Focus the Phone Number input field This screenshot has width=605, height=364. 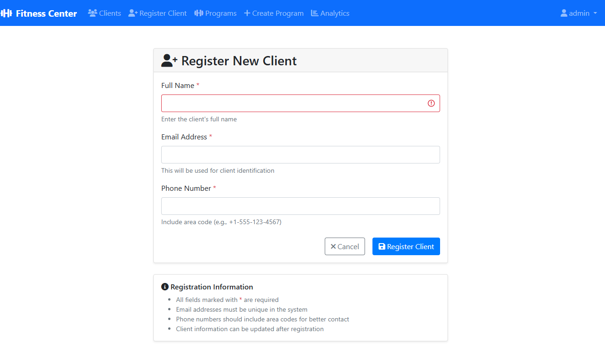tap(300, 206)
